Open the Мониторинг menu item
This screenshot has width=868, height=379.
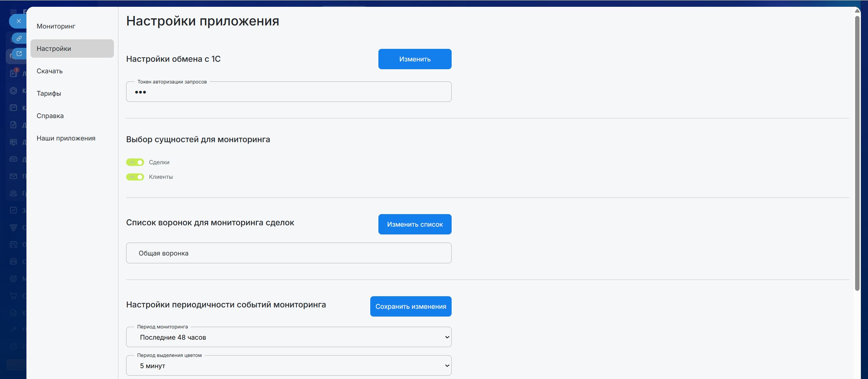pos(56,26)
